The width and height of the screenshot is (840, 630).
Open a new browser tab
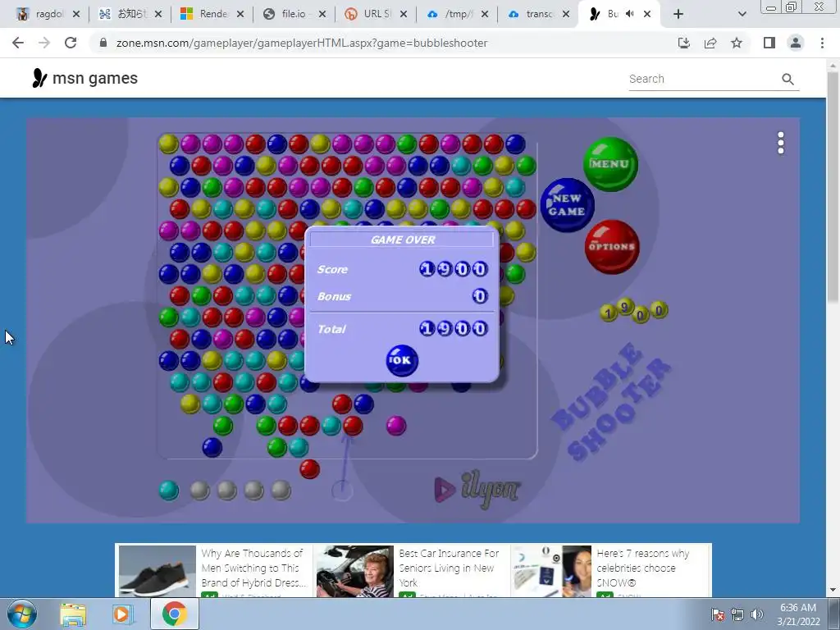678,14
